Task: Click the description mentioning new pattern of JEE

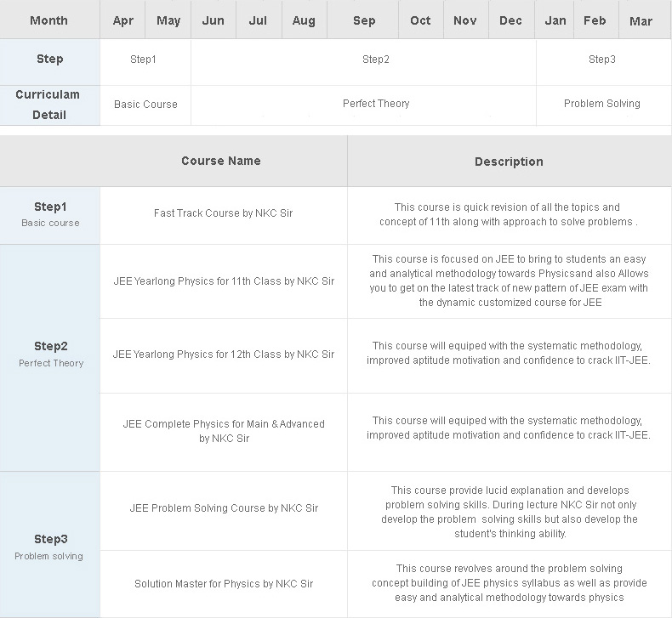Action: 510,281
